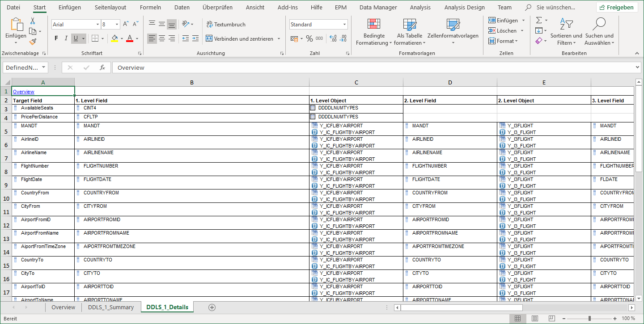This screenshot has width=644, height=324.
Task: Follow the Overview hyperlink in cell A1
Action: (x=24, y=91)
